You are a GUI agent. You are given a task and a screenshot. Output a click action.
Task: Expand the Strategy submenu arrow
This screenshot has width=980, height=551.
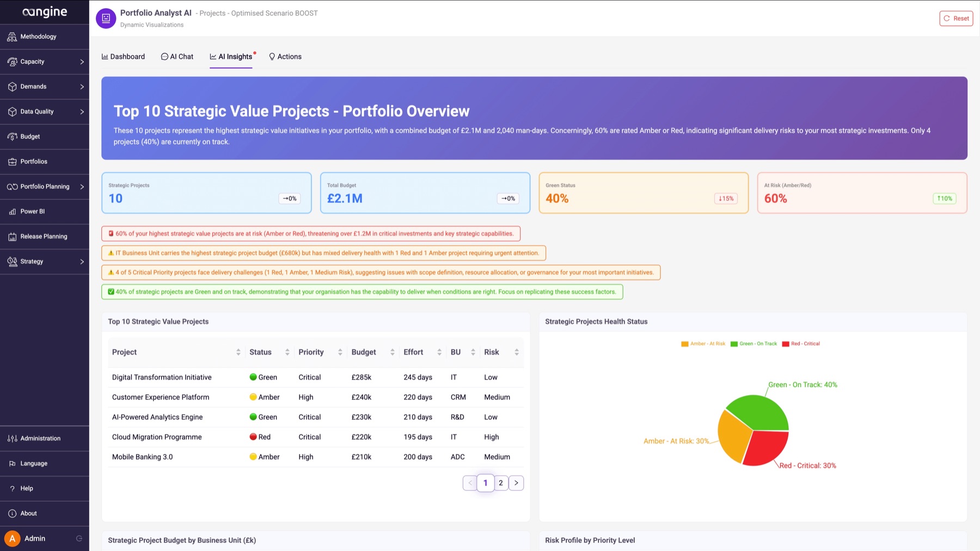point(82,262)
